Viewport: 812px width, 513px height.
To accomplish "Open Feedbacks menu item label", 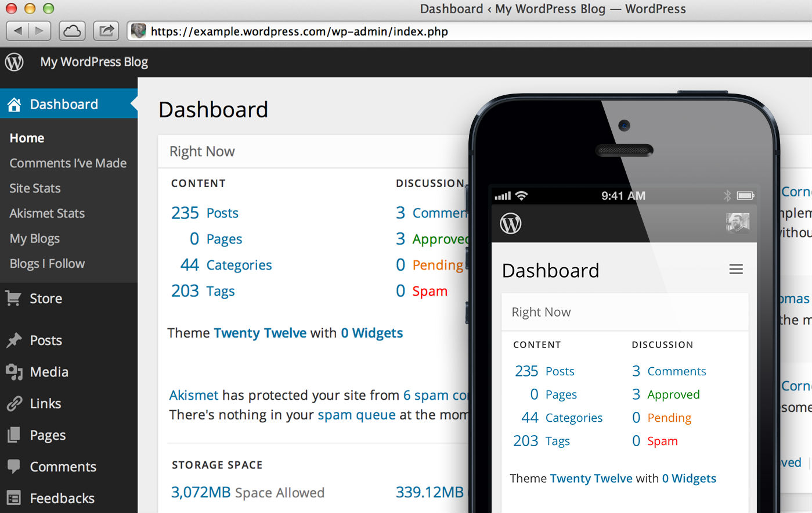I will pos(62,498).
